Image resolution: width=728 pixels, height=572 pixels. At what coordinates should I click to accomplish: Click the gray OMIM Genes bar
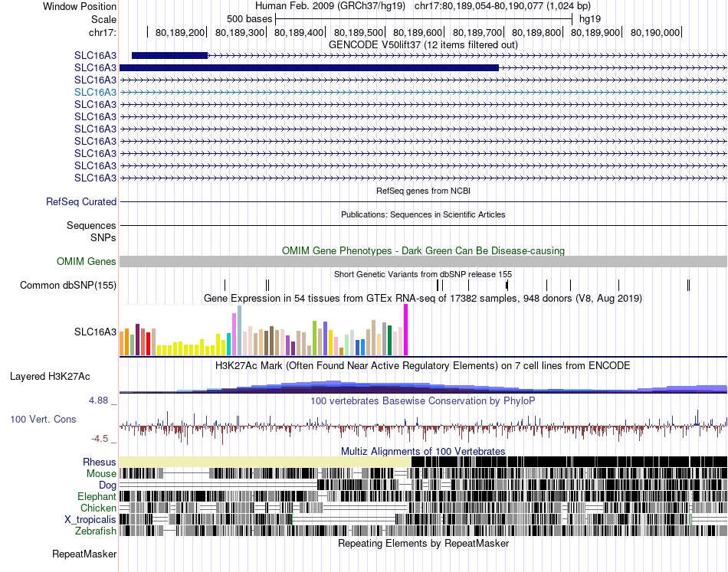coord(423,261)
